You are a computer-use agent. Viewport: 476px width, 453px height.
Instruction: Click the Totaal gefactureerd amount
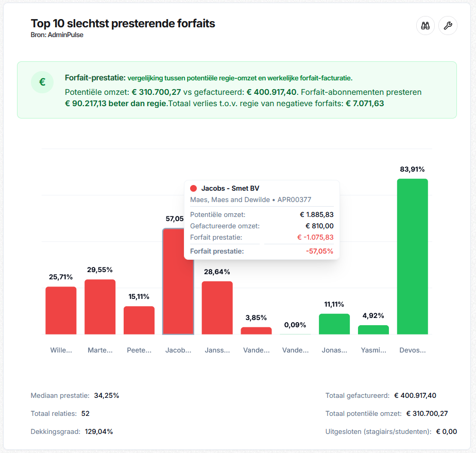(x=415, y=395)
